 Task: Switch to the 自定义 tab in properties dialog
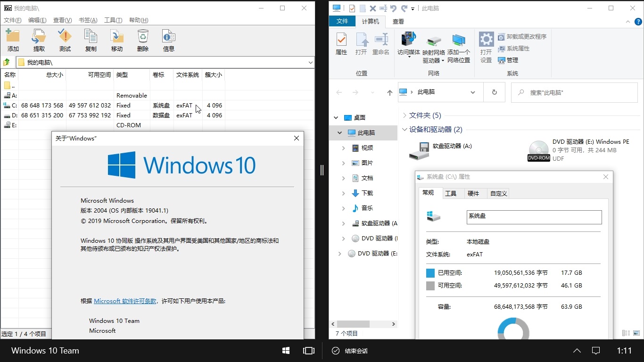pyautogui.click(x=498, y=193)
